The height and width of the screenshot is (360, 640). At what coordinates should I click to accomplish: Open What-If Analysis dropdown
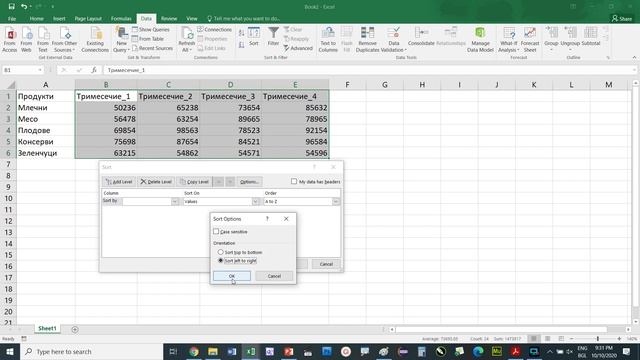pyautogui.click(x=509, y=40)
